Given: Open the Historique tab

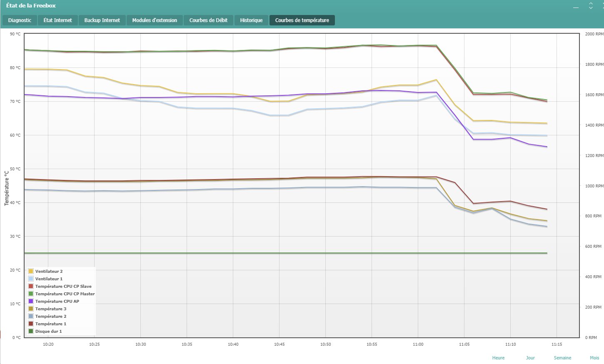Looking at the screenshot, I should coord(251,20).
